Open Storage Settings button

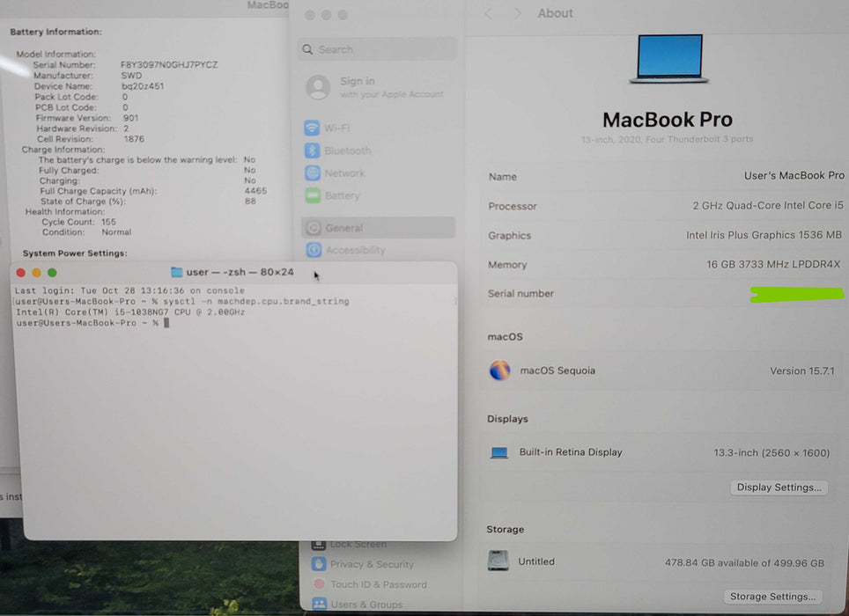772,597
